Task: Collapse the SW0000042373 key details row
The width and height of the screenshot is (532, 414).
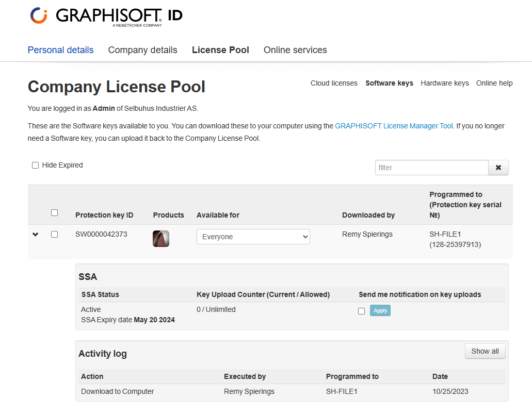Action: click(x=35, y=235)
